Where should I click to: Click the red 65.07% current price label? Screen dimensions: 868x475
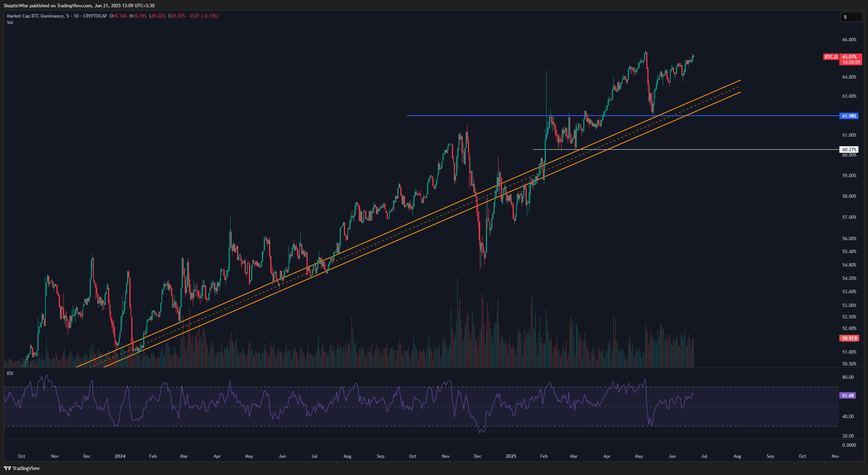click(x=851, y=57)
